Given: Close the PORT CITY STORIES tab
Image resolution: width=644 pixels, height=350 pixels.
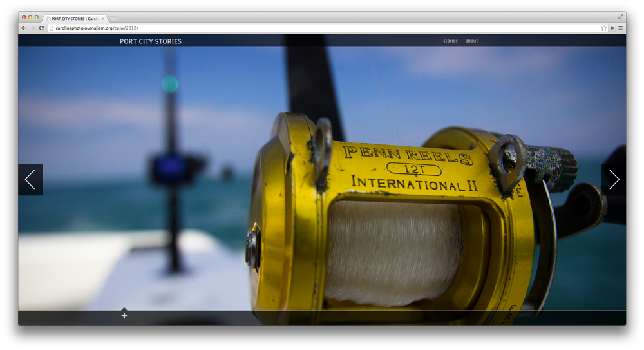Looking at the screenshot, I should point(104,19).
